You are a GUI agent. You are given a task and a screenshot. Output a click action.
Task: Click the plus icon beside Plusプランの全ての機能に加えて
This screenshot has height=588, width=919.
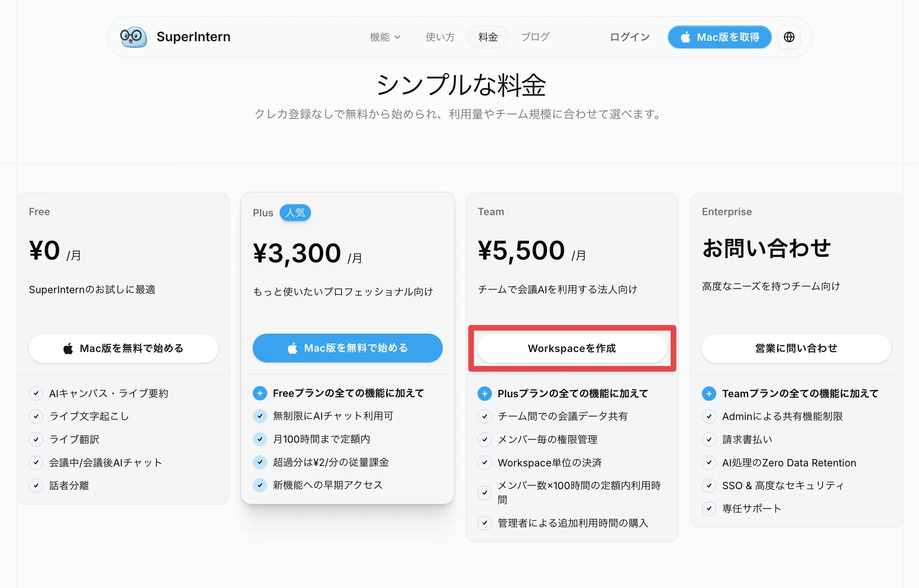coord(485,394)
